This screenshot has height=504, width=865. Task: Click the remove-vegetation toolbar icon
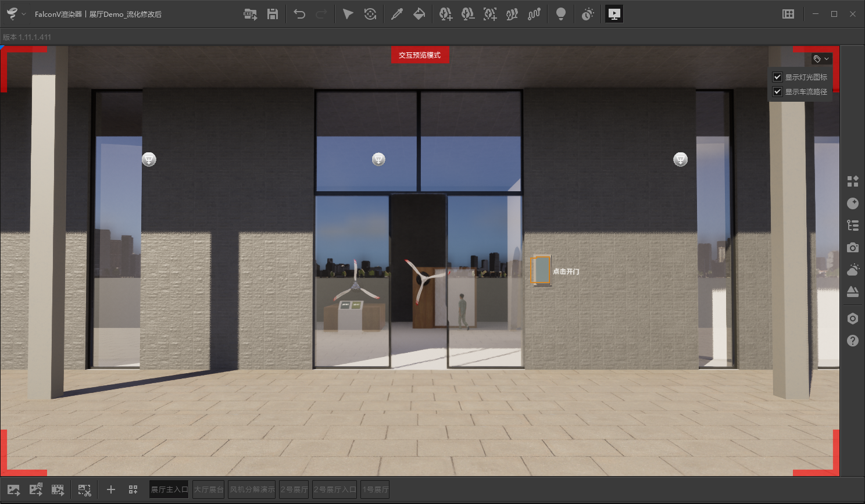pyautogui.click(x=467, y=13)
